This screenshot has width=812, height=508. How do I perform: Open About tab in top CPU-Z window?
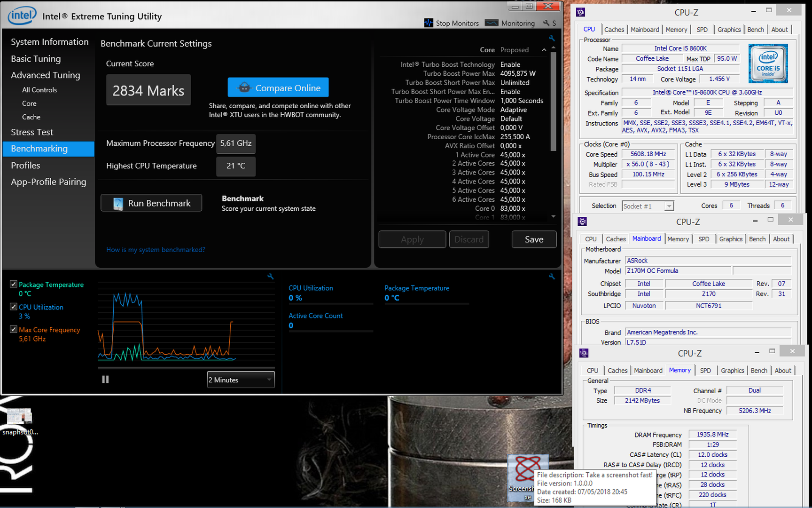click(x=780, y=30)
